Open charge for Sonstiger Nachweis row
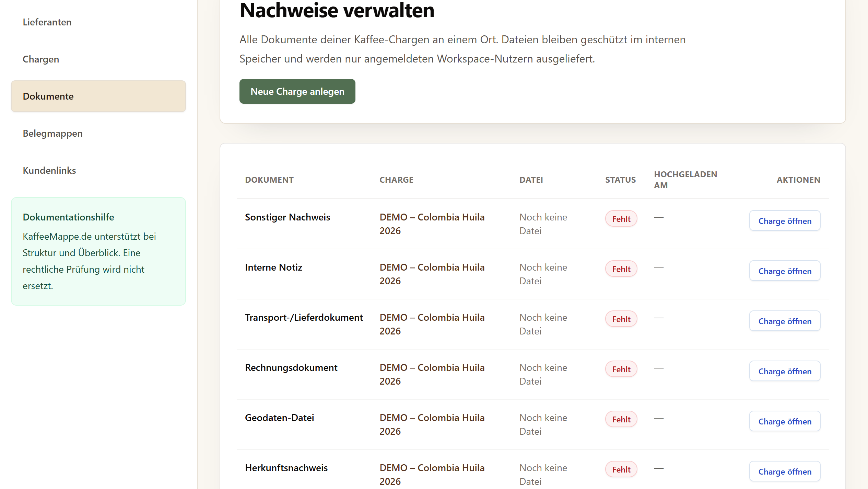868x489 pixels. click(785, 221)
